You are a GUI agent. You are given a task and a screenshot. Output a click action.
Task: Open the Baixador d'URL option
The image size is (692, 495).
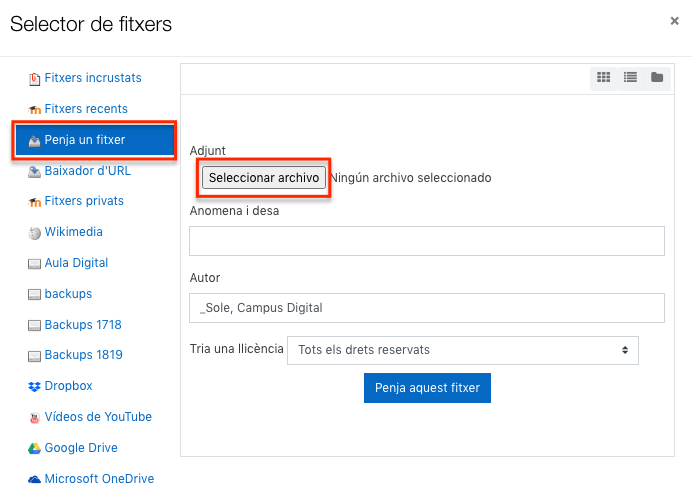coord(87,171)
